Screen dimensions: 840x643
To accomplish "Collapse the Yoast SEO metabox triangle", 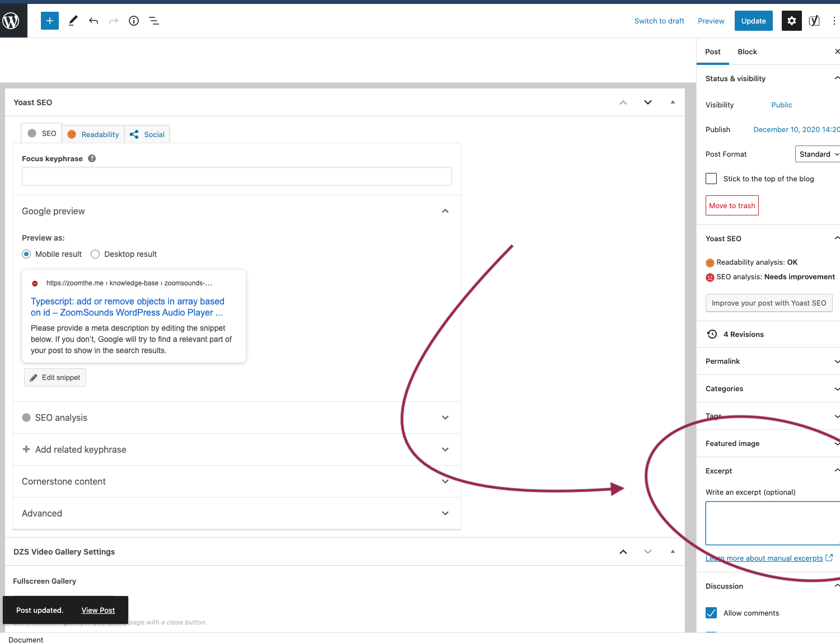I will click(673, 102).
